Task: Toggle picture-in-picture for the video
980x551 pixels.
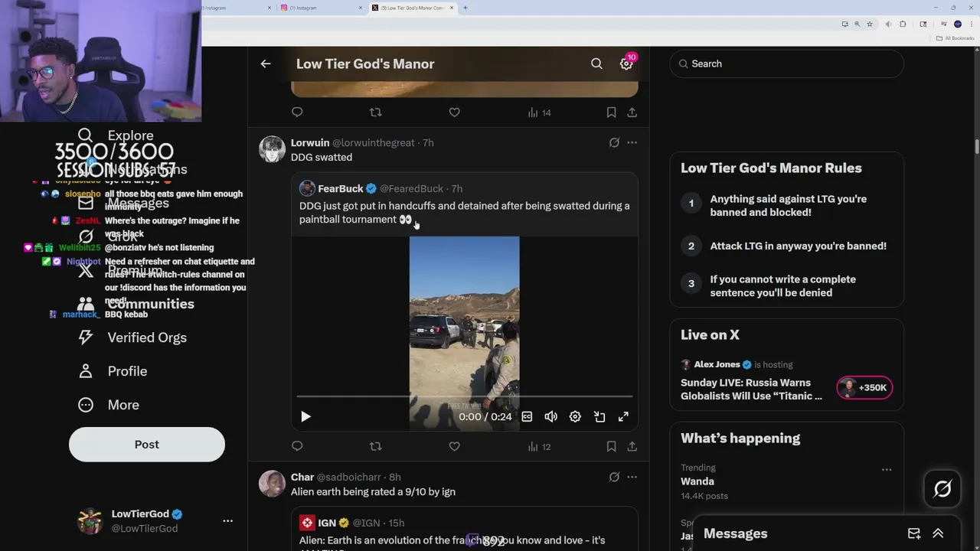Action: pos(599,417)
